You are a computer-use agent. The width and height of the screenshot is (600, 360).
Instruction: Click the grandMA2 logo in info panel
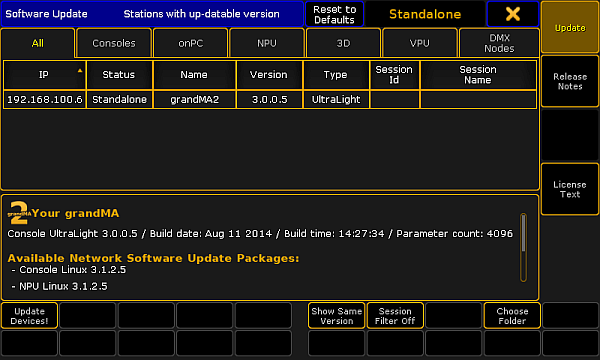(19, 213)
